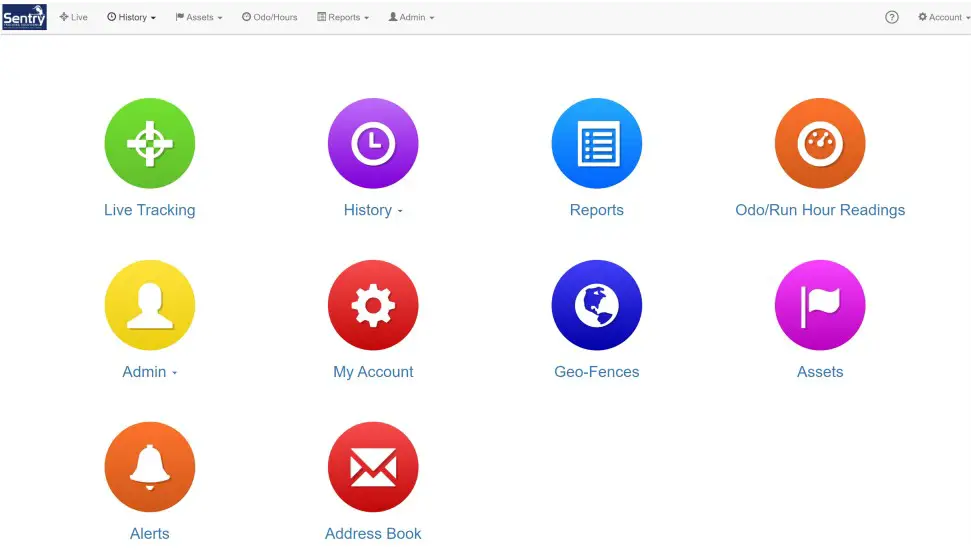Image resolution: width=971 pixels, height=560 pixels.
Task: Click the Sentry logo in the navbar
Action: [25, 17]
